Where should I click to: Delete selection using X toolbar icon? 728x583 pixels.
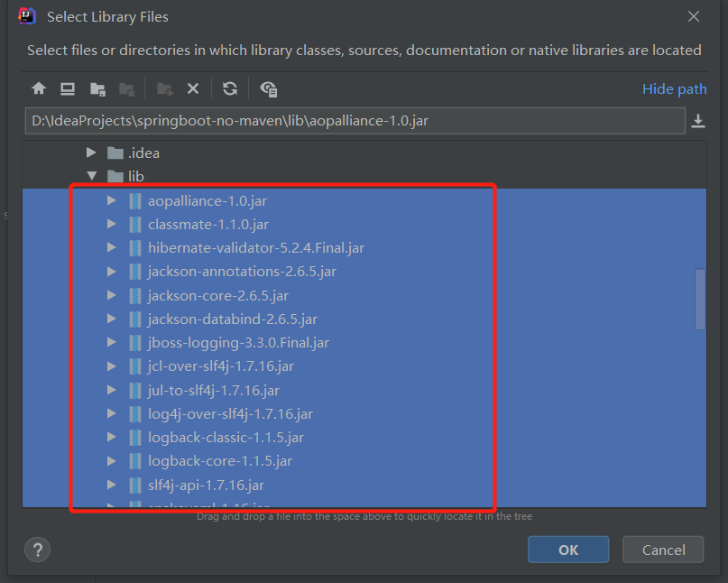pos(193,88)
